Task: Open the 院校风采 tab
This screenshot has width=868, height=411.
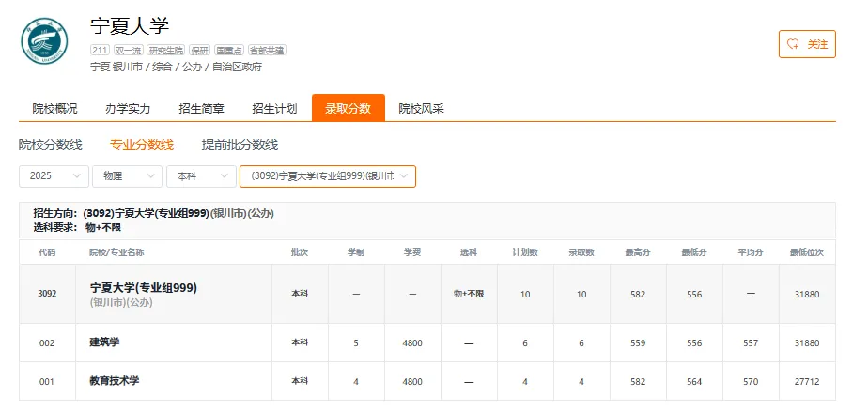Action: pos(421,109)
